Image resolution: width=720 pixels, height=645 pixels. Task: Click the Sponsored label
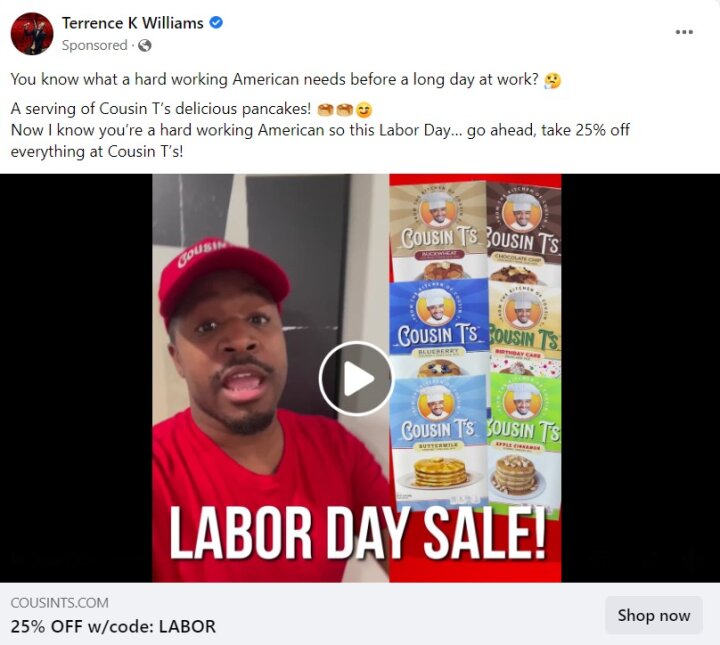pos(95,45)
